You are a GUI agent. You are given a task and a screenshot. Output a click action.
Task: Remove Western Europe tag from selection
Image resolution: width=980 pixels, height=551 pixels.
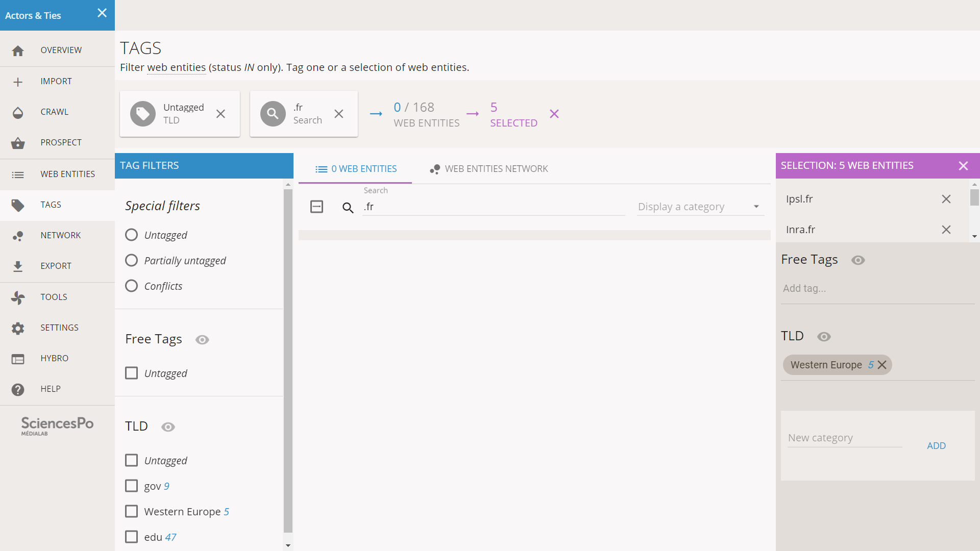(x=883, y=365)
